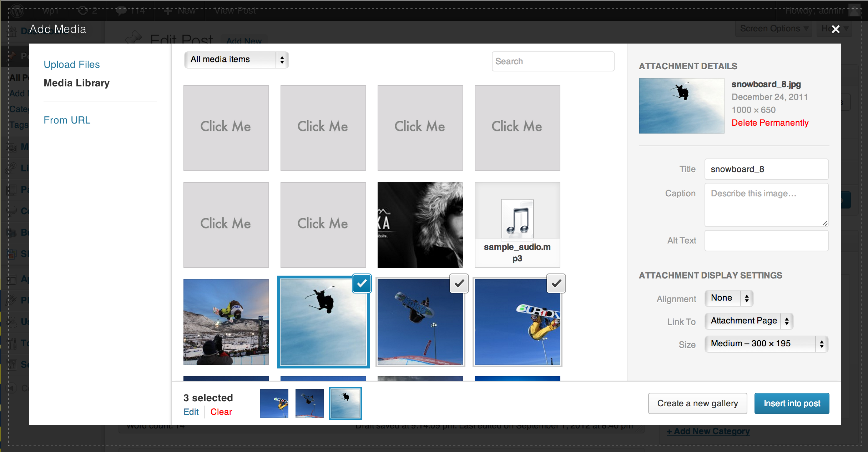The image size is (868, 452).
Task: Click Edit under 3 selected
Action: pos(191,412)
